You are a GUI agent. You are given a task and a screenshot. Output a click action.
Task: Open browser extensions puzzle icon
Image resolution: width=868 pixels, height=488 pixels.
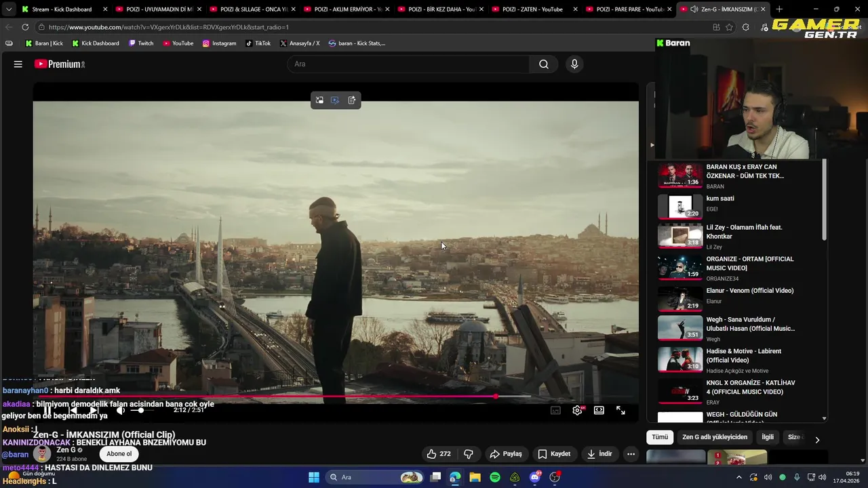tap(745, 27)
